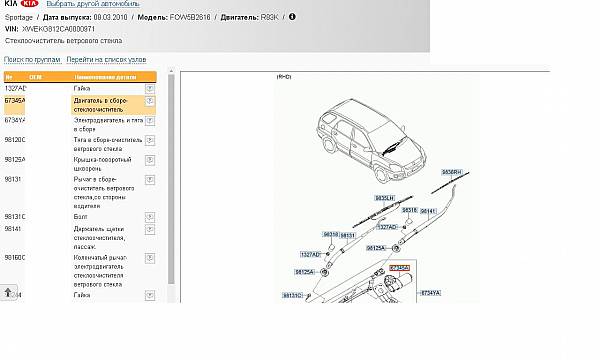Image resolution: width=600 pixels, height=360 pixels.
Task: Select the 98131C bolt label in diagram
Action: (x=292, y=295)
